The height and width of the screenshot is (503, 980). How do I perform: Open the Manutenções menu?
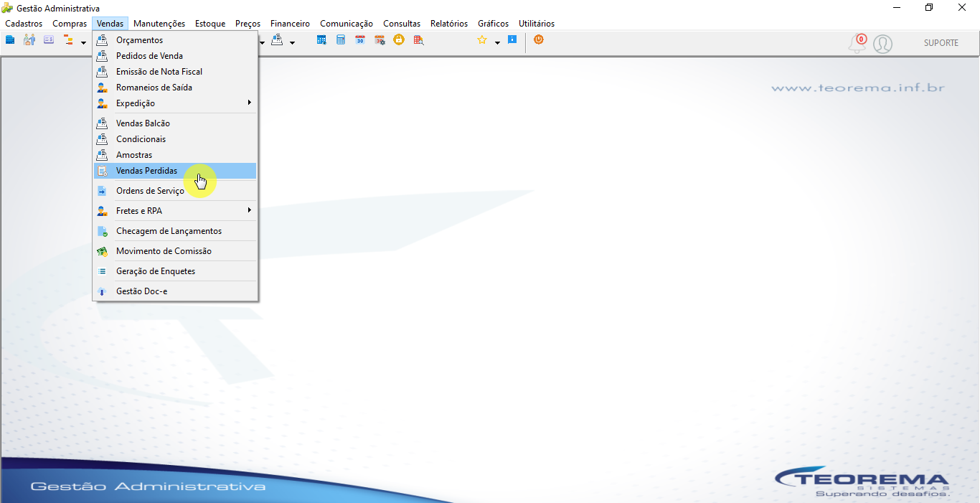159,24
